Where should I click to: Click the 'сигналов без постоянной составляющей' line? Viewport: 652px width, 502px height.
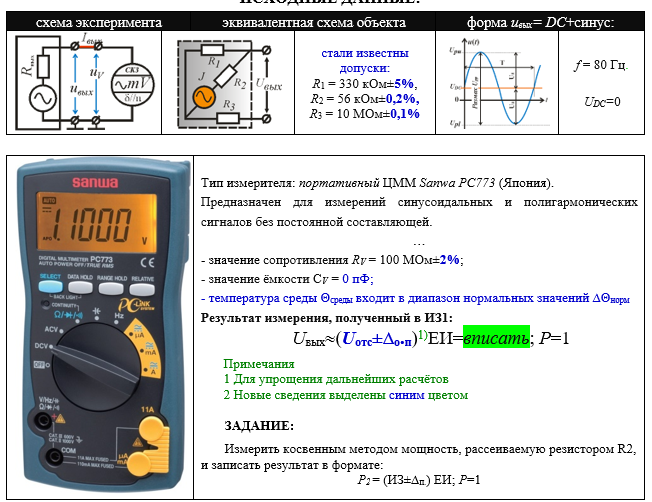pyautogui.click(x=316, y=222)
